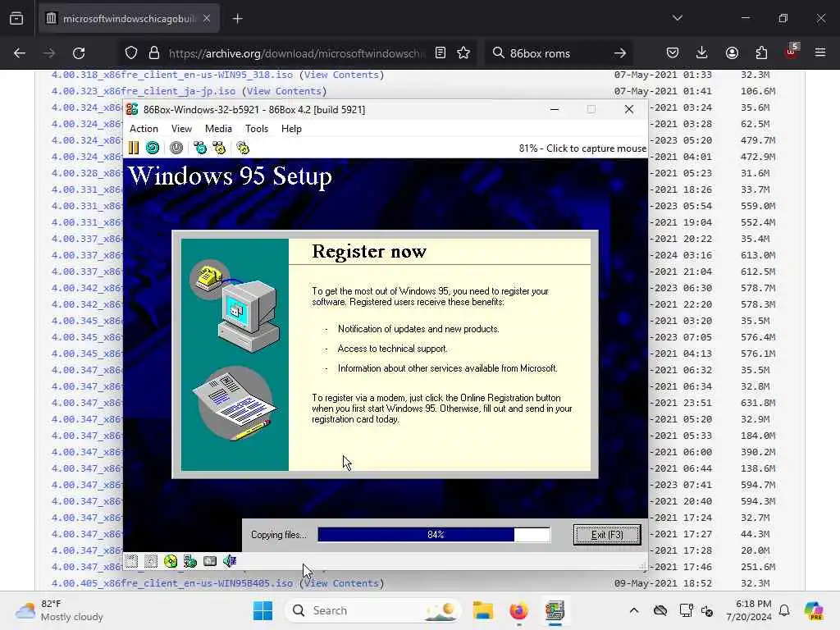Click second floppy drive status icon

(x=151, y=561)
